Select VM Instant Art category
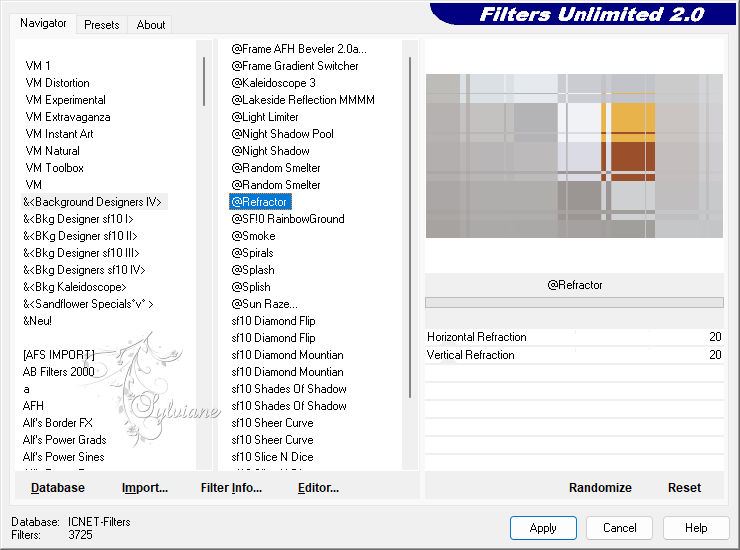740x550 pixels. (59, 134)
